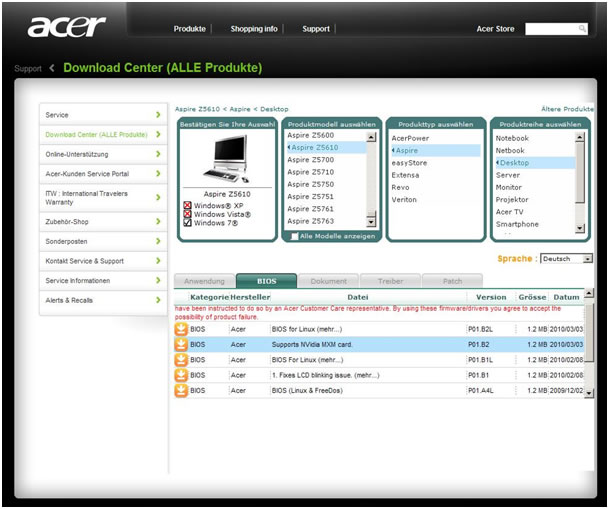Click the search magnifier icon

(582, 28)
